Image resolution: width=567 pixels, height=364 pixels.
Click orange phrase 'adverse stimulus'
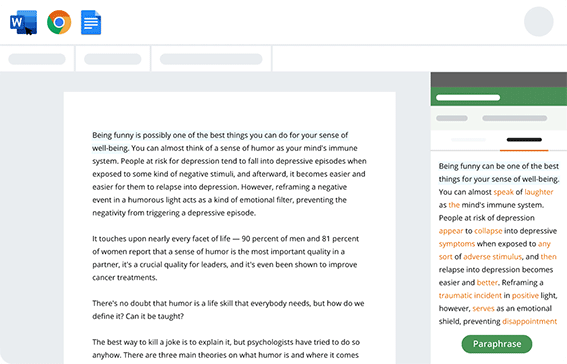tap(493, 257)
